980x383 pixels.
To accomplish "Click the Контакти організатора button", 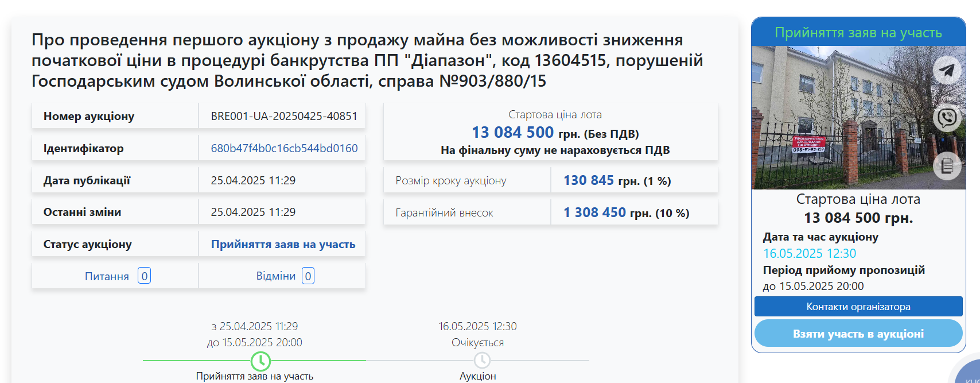I will [x=858, y=307].
